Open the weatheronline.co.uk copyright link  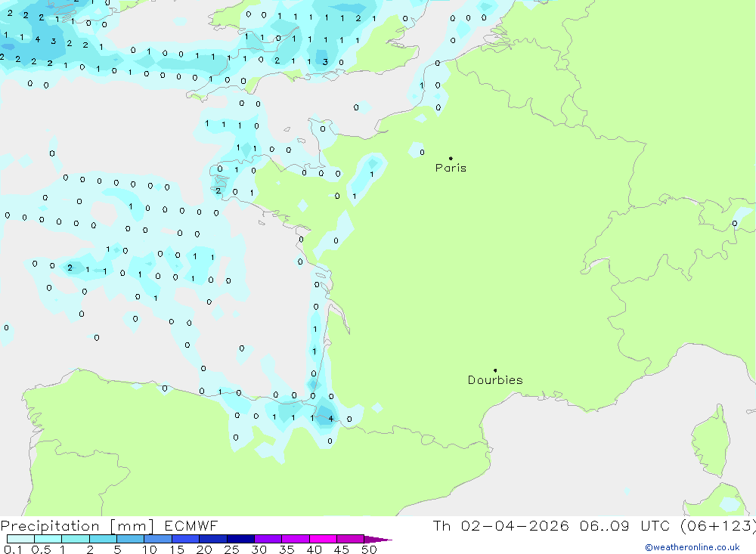[x=692, y=547]
